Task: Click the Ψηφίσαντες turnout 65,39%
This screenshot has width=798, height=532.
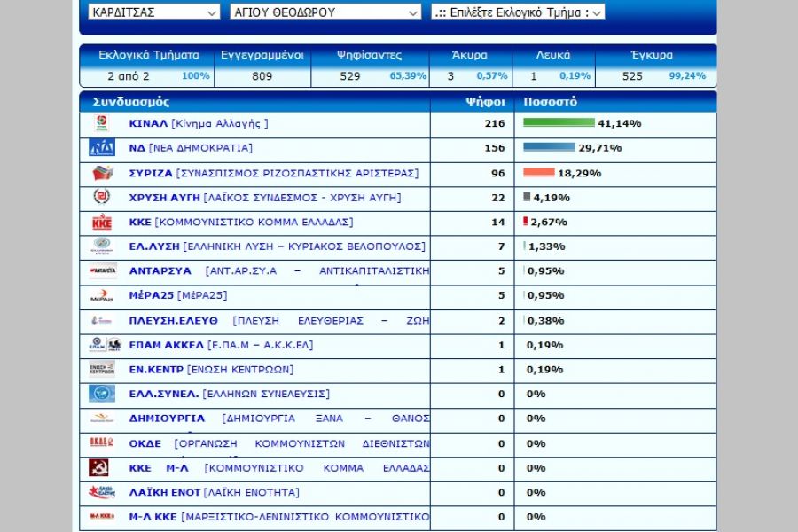Action: (x=408, y=76)
